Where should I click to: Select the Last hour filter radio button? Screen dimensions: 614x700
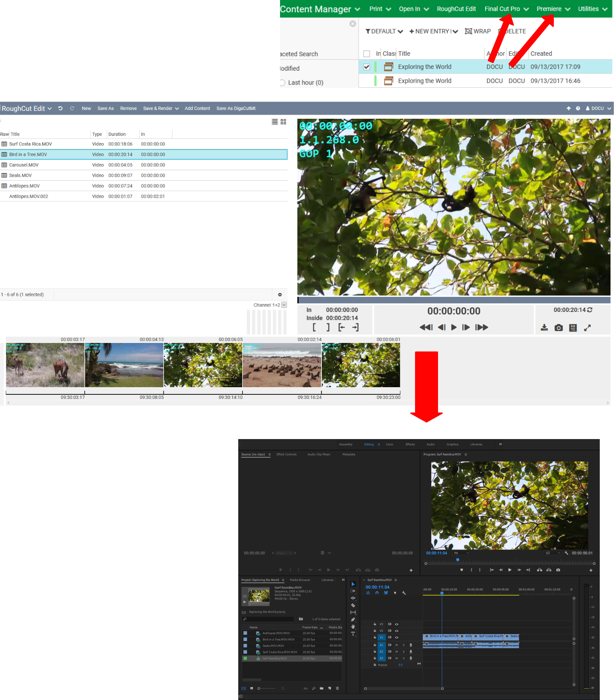coord(282,83)
